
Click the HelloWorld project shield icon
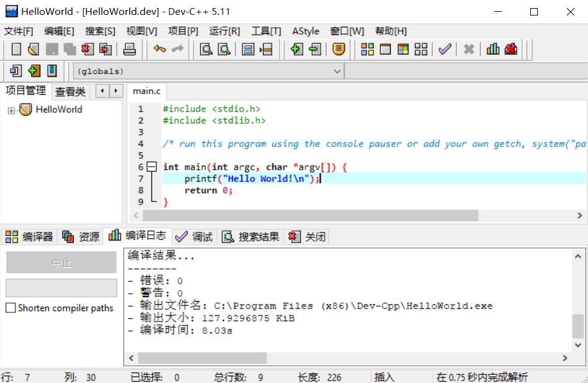[25, 110]
